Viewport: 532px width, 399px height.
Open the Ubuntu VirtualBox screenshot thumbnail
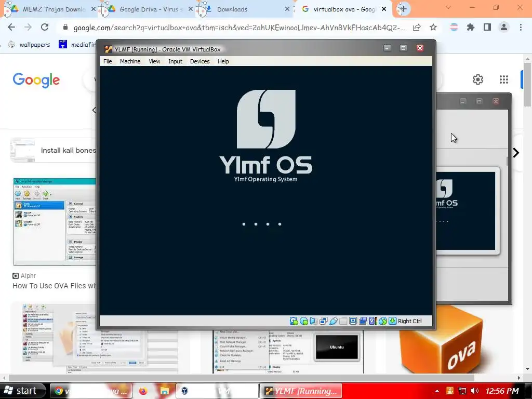288,352
